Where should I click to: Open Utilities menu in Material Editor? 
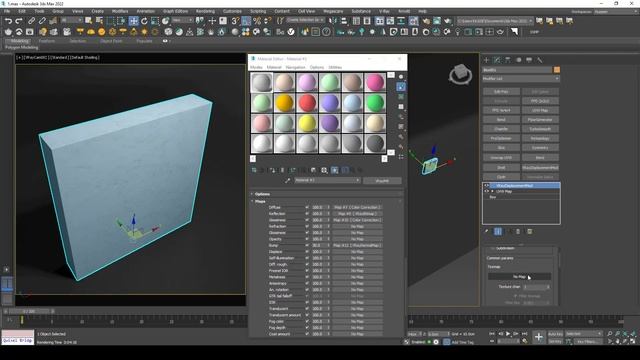click(x=335, y=67)
